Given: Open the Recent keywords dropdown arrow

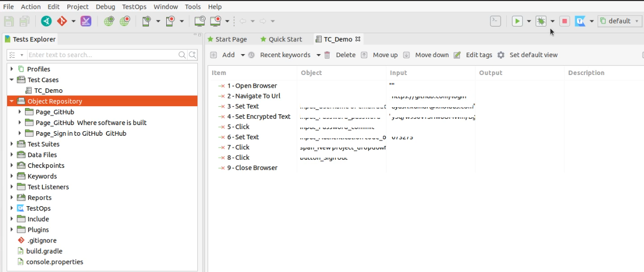Looking at the screenshot, I should (318, 55).
